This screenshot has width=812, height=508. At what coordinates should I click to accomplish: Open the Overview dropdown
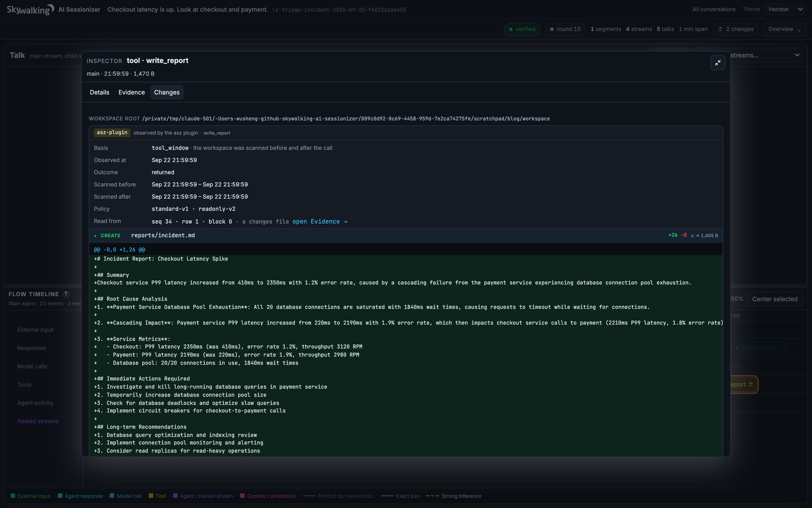pyautogui.click(x=784, y=29)
